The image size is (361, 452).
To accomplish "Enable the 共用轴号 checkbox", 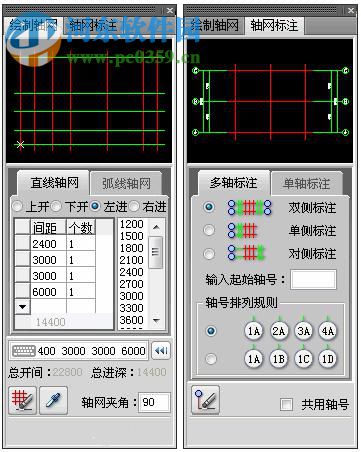I will (286, 405).
